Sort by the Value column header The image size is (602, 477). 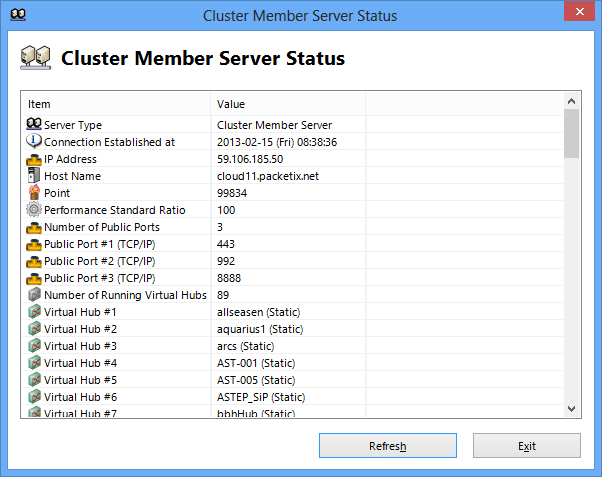tap(287, 104)
